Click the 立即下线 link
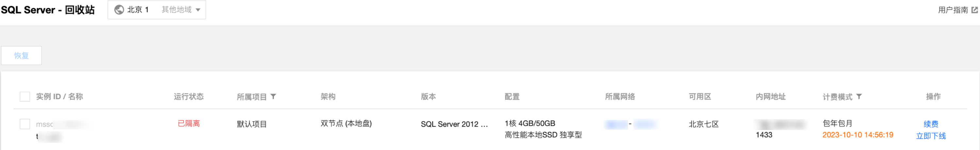 (931, 136)
